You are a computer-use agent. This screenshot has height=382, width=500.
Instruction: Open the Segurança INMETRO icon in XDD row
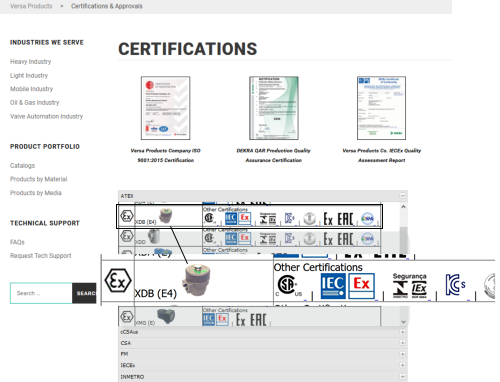coord(268,238)
